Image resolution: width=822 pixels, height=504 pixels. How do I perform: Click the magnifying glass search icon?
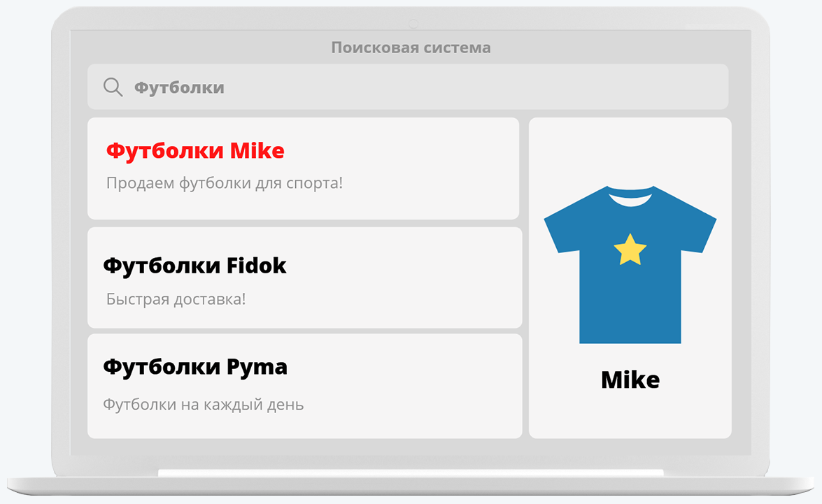pyautogui.click(x=113, y=87)
